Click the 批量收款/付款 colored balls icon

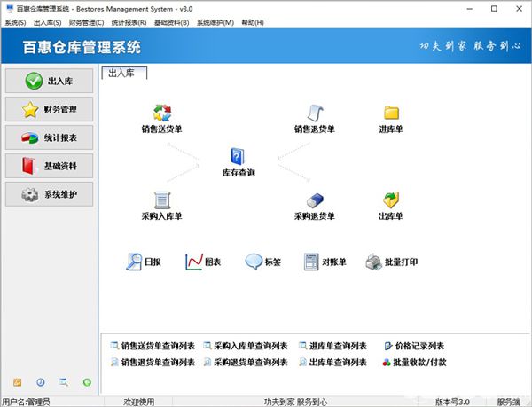click(x=387, y=363)
